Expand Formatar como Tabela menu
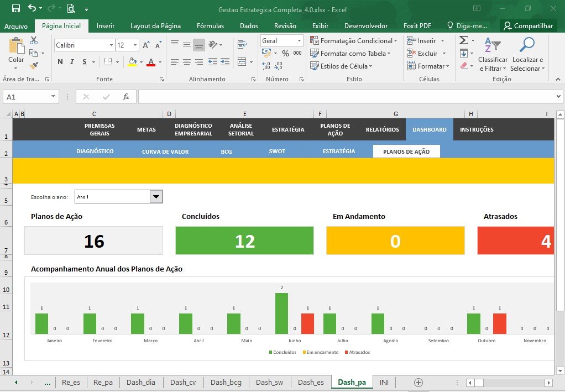 [350, 53]
